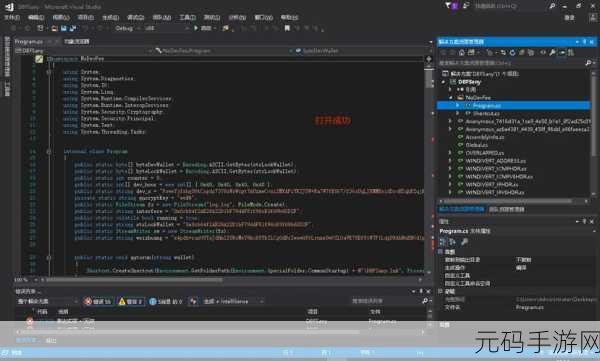
Task: Toggle the Warnings filter button
Action: [130, 302]
